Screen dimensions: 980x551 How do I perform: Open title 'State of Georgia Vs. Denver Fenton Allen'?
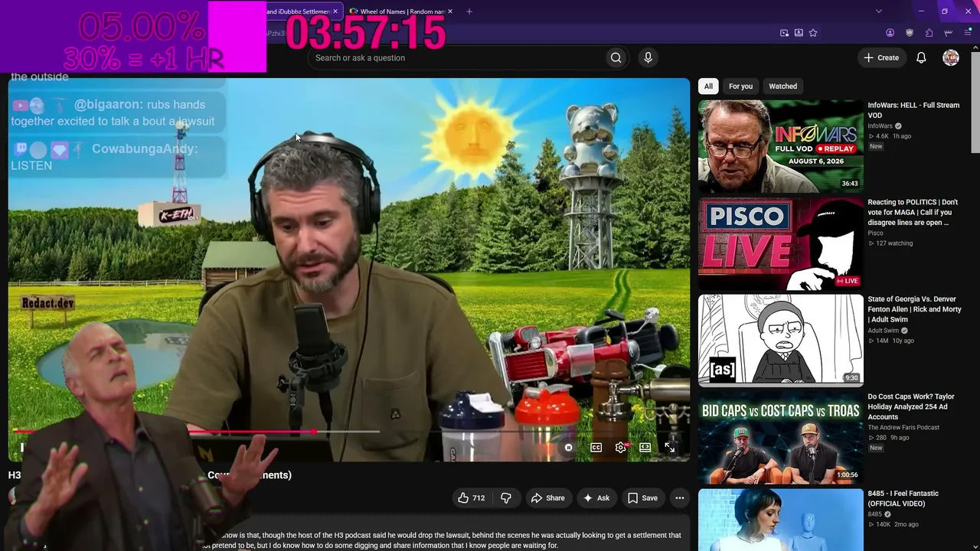click(913, 309)
